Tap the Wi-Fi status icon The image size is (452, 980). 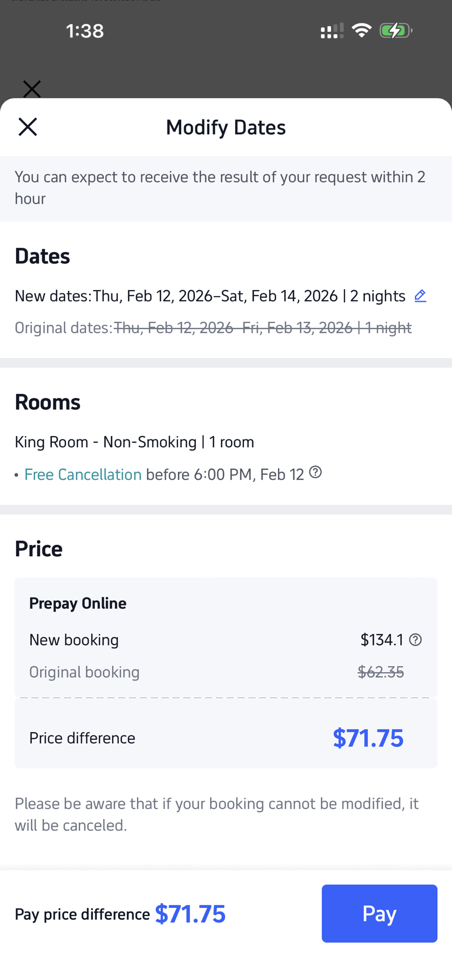coord(361,31)
